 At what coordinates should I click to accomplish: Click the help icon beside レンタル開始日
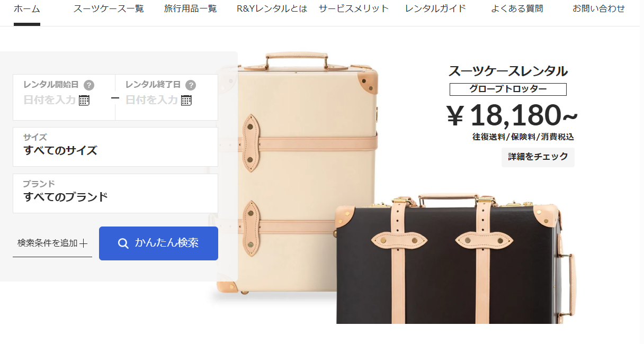click(89, 85)
